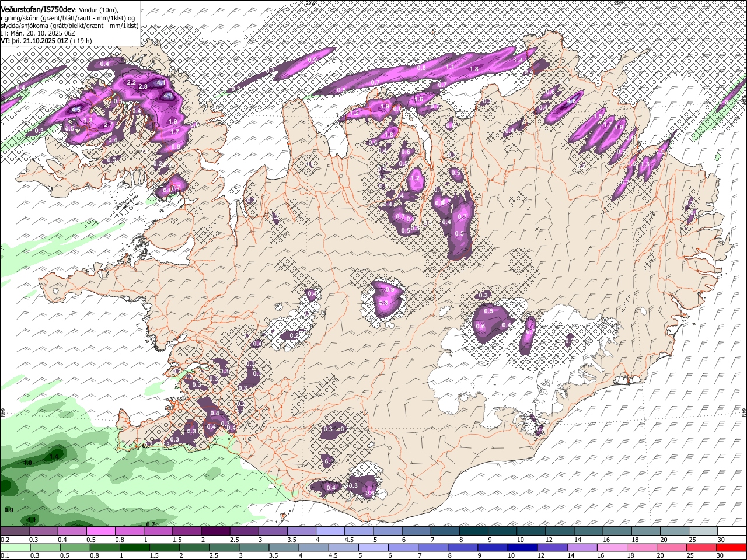Click the 3.5 swatch in snow scale
Screen dimensions: 747x560
[x=301, y=531]
